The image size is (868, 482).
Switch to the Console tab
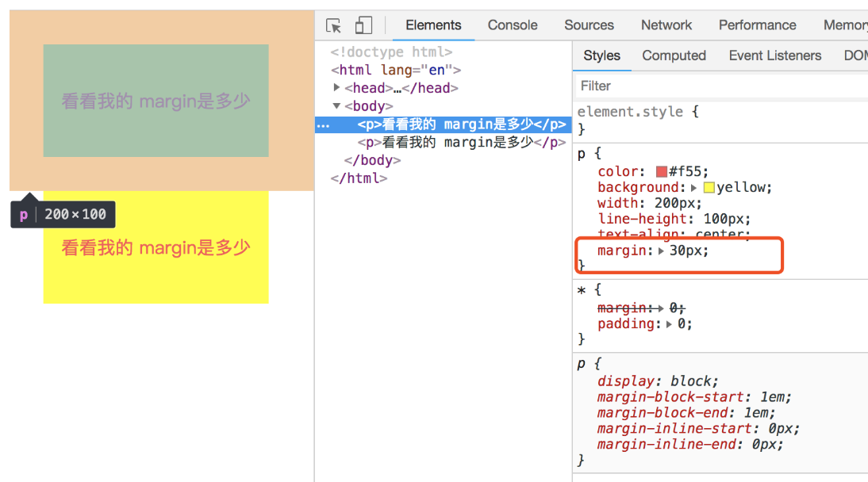click(512, 25)
